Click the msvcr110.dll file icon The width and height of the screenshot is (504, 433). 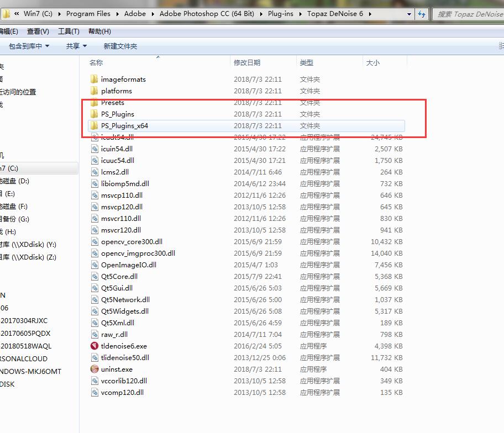point(95,218)
